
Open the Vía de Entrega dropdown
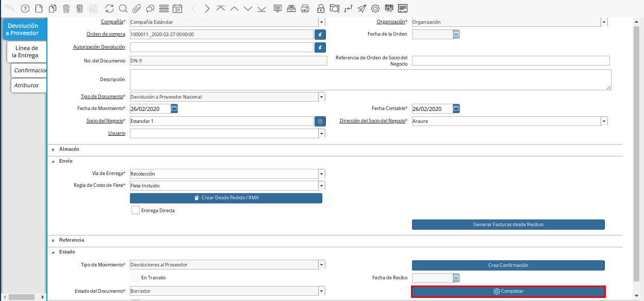322,173
